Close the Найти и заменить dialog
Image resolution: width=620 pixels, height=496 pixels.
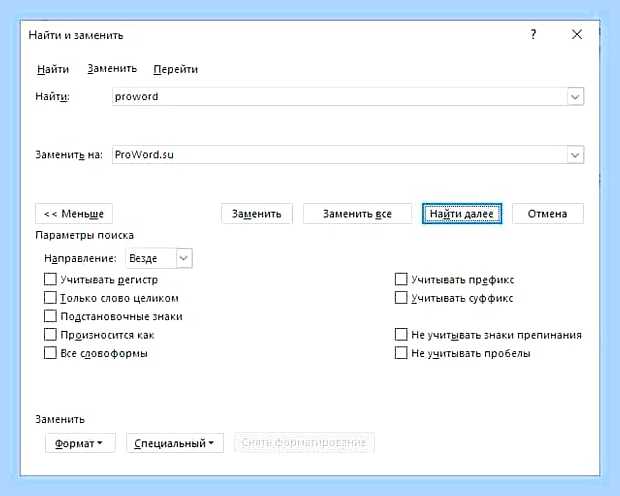tap(577, 34)
